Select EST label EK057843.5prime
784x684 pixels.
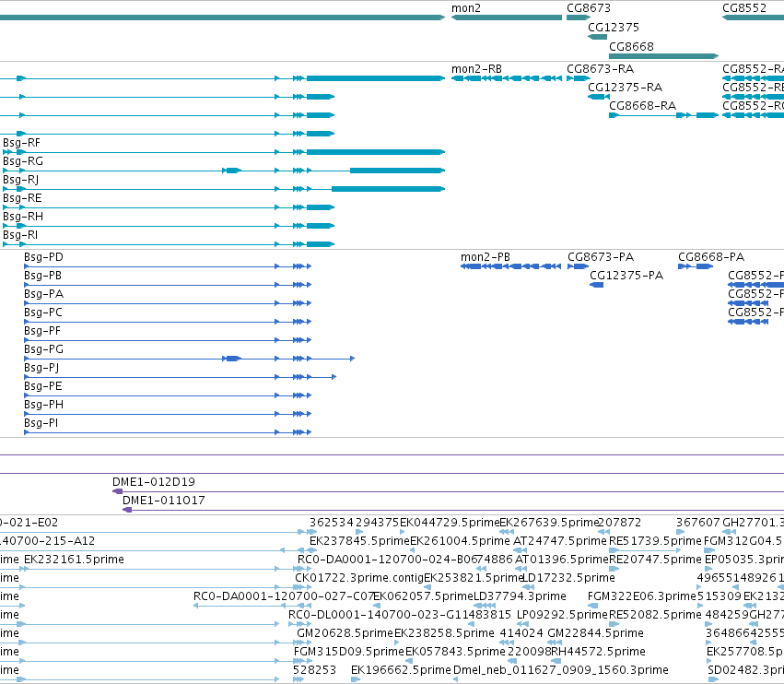click(x=455, y=652)
